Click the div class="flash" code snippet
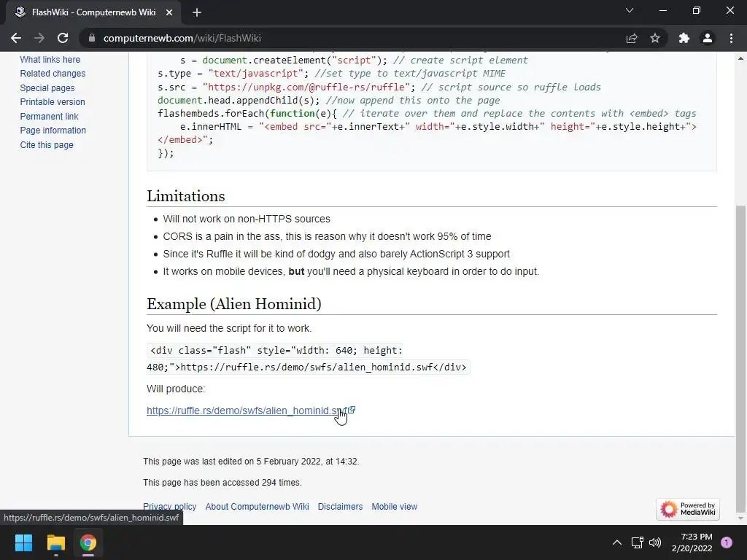Viewport: 747px width, 560px height. [308, 359]
